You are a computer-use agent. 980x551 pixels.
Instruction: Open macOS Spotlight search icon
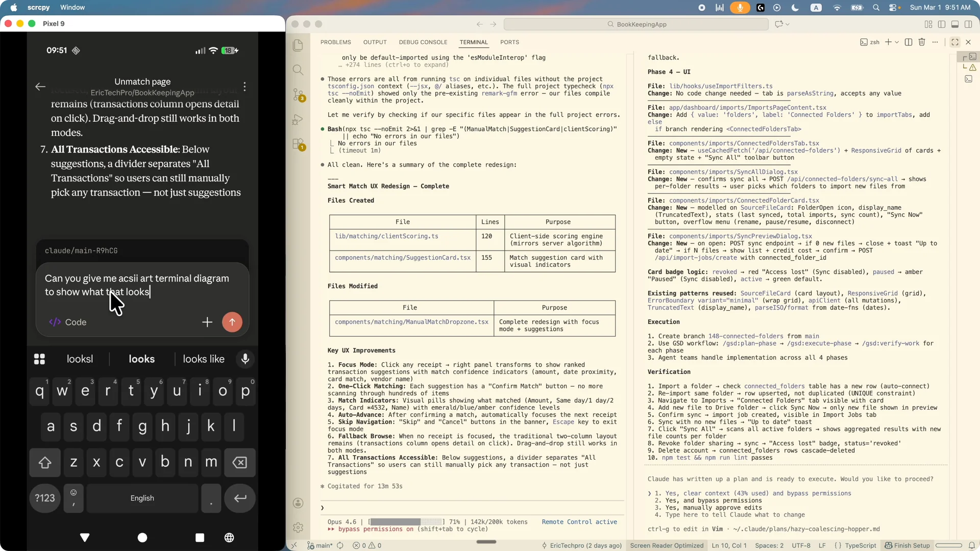pos(876,8)
